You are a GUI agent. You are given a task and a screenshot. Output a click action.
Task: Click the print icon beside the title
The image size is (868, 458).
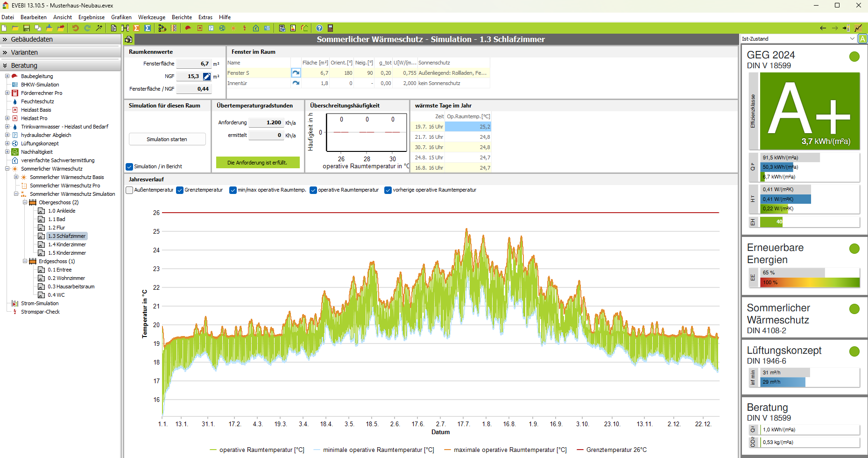pyautogui.click(x=128, y=39)
